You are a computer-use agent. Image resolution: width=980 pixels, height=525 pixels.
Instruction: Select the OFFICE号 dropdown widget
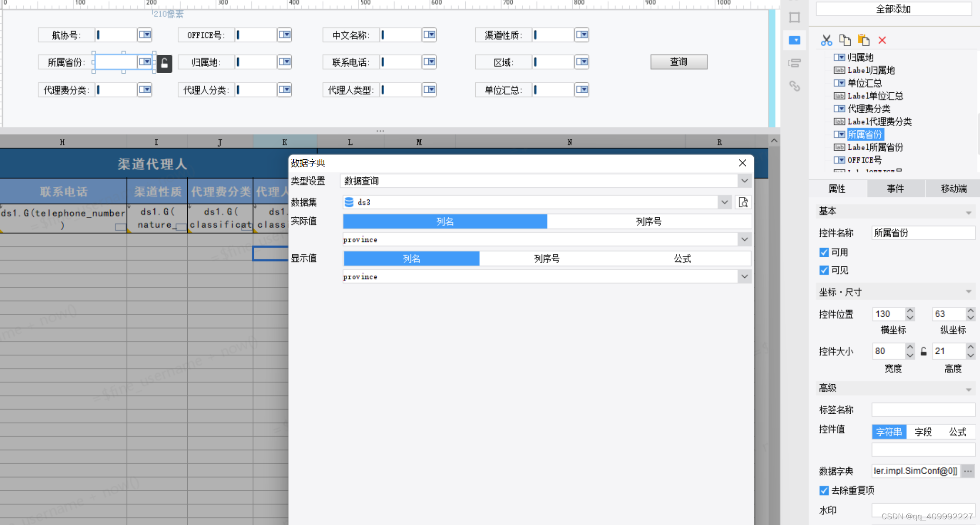click(x=263, y=35)
